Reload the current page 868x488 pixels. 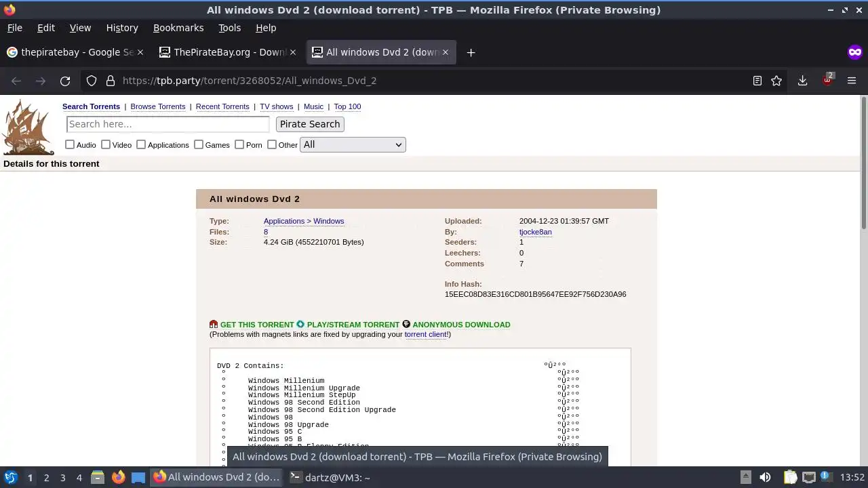point(65,81)
